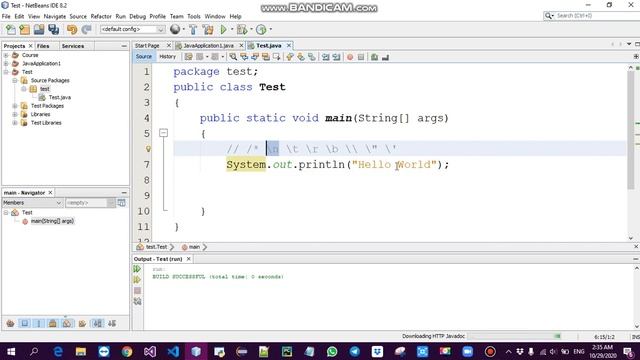Click the Debug Project toolbar icon

click(242, 29)
